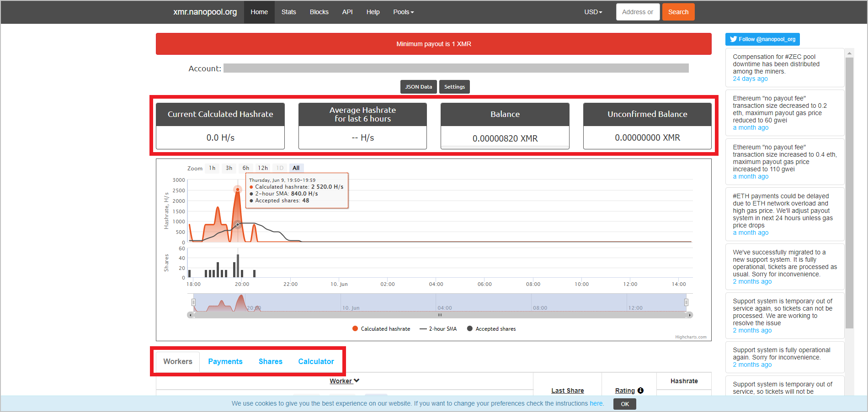Switch to the Calculator tab
Screen dimensions: 868x412
click(x=316, y=361)
